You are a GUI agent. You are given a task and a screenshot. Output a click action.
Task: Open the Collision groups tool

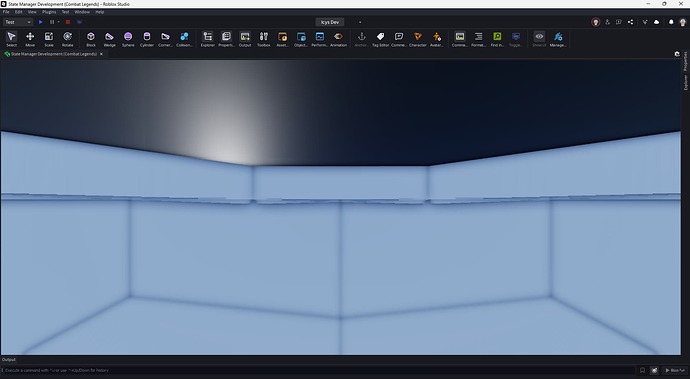click(184, 39)
